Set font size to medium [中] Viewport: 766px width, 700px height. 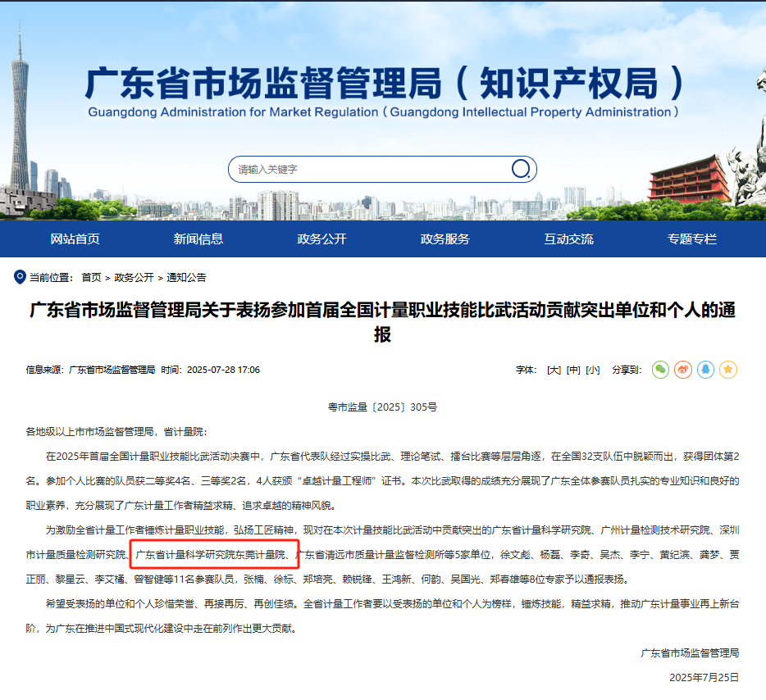(x=573, y=370)
